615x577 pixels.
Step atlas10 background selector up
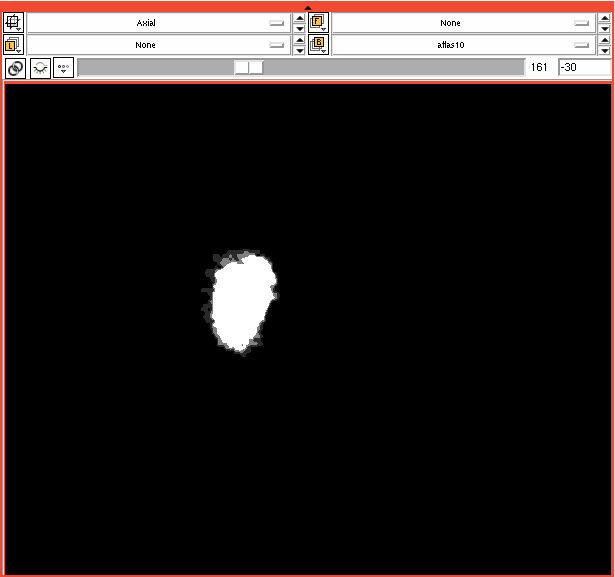pos(605,40)
